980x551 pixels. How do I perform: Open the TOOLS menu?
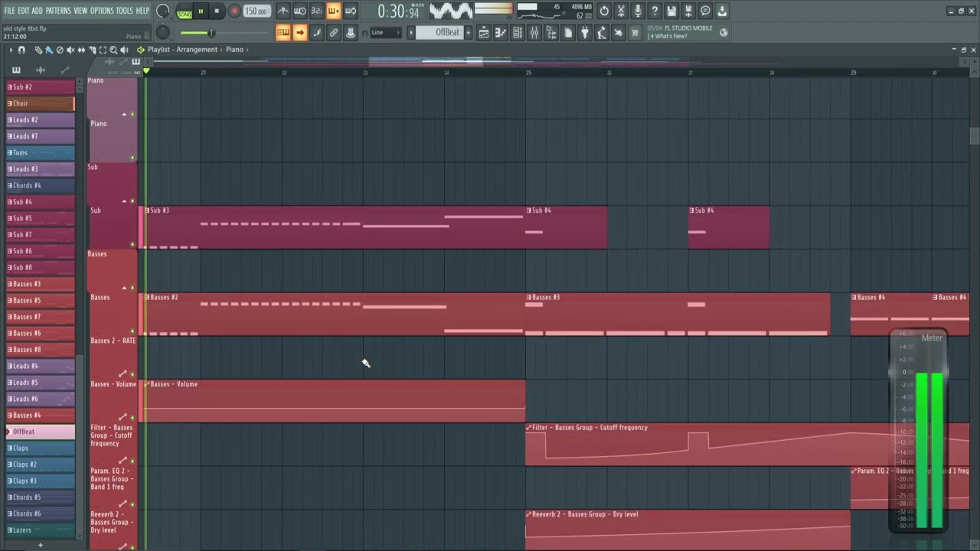[124, 11]
